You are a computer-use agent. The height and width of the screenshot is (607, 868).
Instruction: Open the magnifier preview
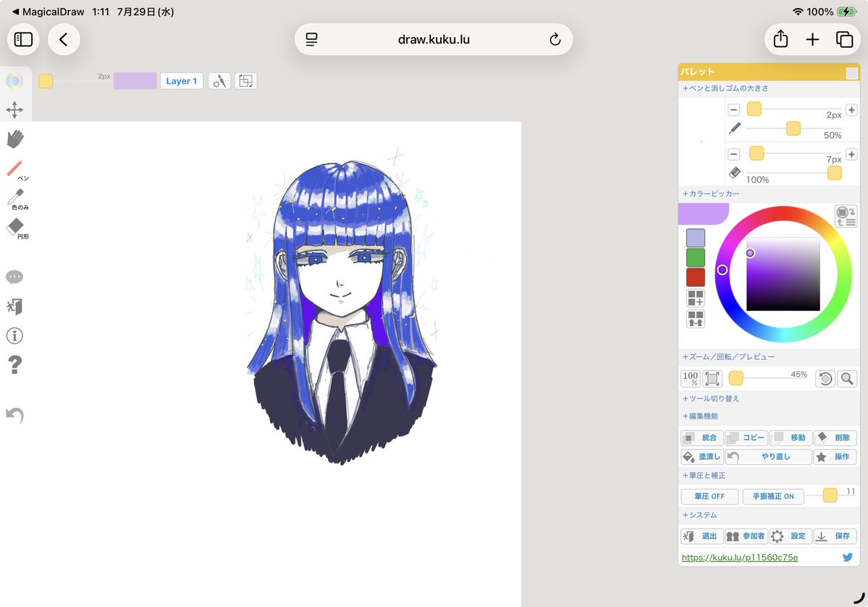click(x=847, y=378)
